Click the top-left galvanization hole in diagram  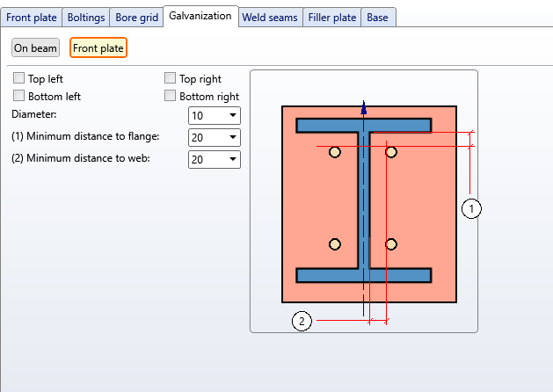pos(335,152)
